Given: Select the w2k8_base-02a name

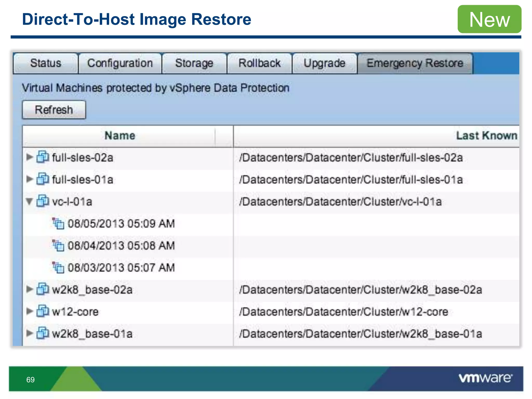Looking at the screenshot, I should [92, 290].
